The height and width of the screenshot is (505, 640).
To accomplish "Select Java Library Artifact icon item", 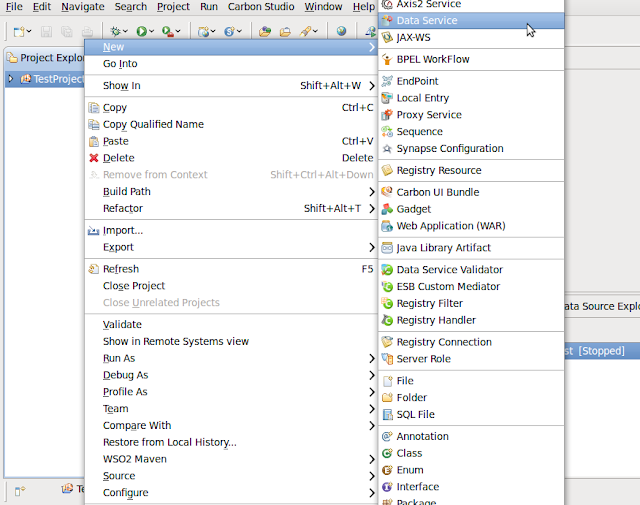I will [471, 248].
